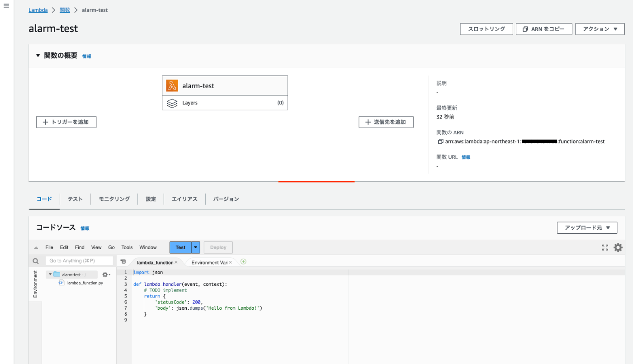Click the トリガーを追加 button
Image resolution: width=633 pixels, height=364 pixels.
(66, 122)
